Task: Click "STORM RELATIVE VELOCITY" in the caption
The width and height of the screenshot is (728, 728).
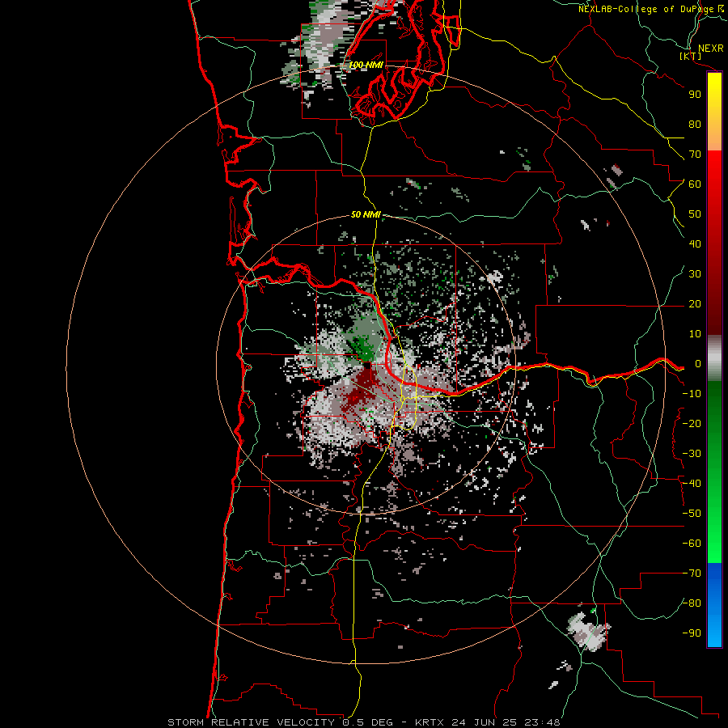Action: pos(251,722)
